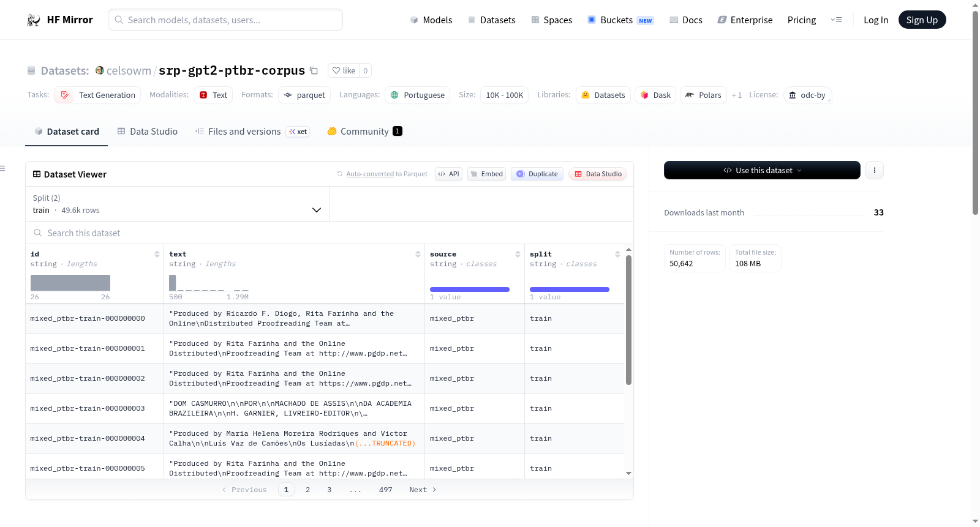Click the text lengths histogram bar
The image size is (980, 527).
[173, 283]
